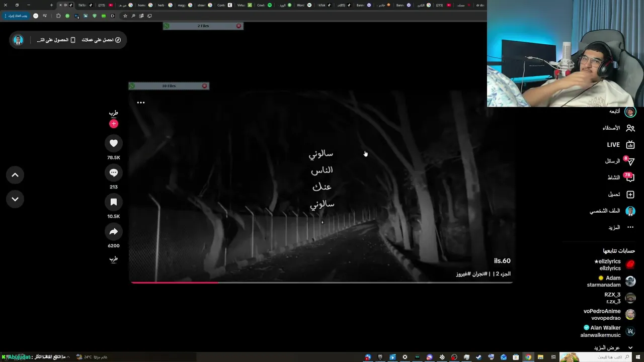Open Epic Games launcher from taskbar
This screenshot has width=644, height=362.
tap(380, 357)
